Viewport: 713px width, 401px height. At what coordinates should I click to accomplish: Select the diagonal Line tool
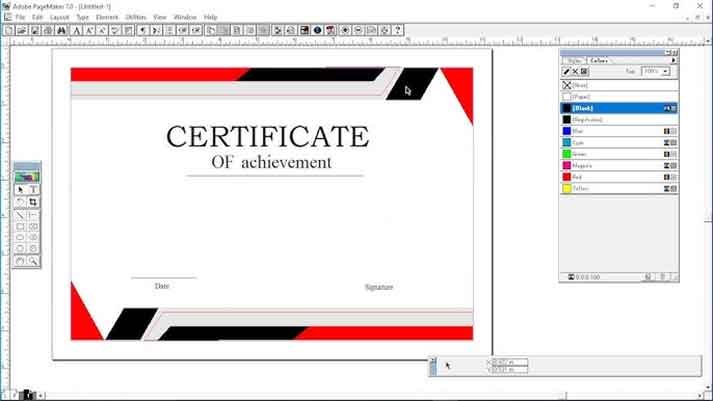(x=20, y=215)
